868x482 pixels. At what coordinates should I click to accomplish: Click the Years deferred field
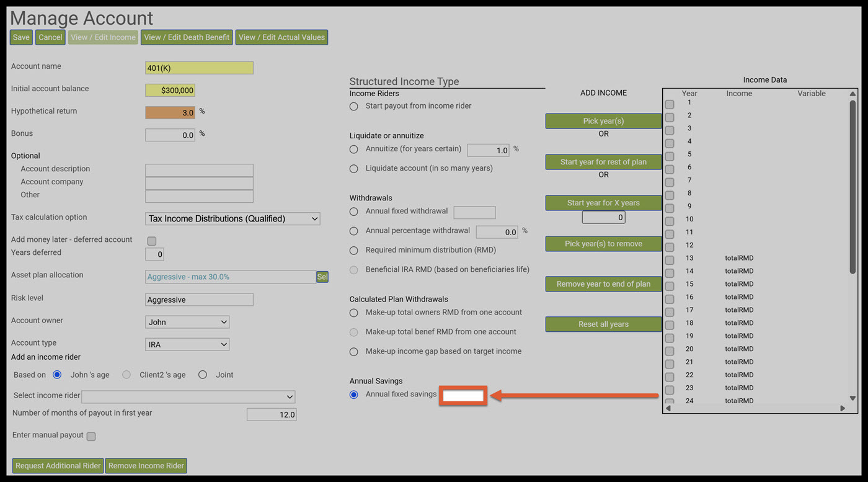point(154,254)
